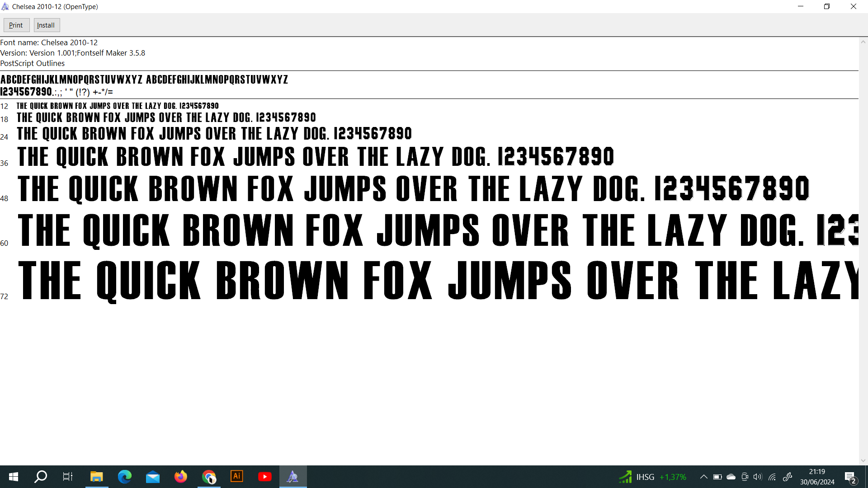868x488 pixels.
Task: Open Google Chrome from the taskbar
Action: tap(209, 477)
